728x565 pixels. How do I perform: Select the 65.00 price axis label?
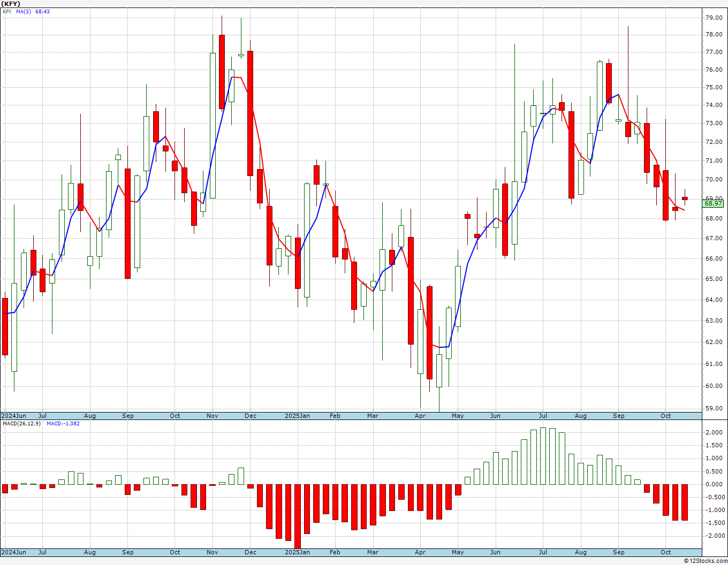714,279
